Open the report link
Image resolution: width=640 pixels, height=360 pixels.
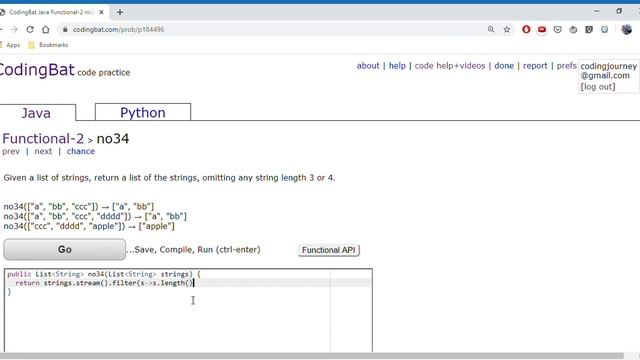pyautogui.click(x=535, y=66)
